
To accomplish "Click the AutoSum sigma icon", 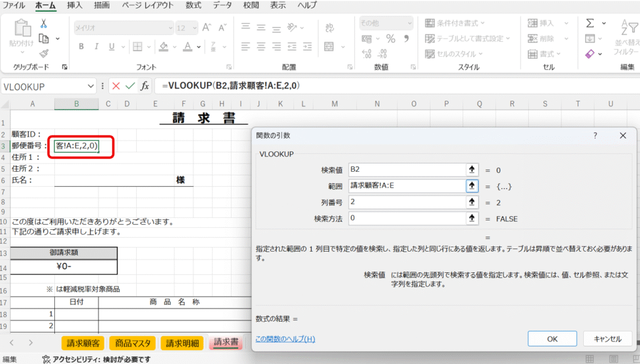I will 590,23.
